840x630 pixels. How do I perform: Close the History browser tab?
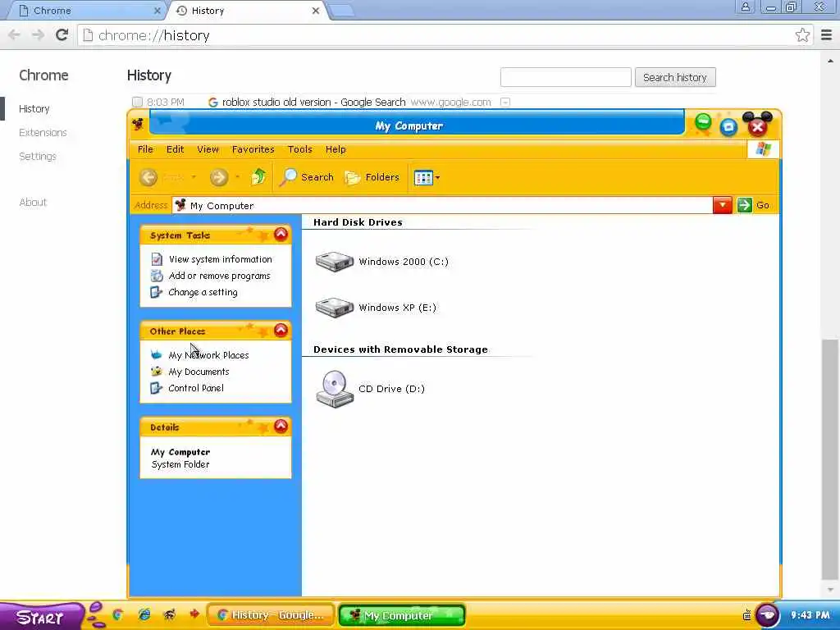pyautogui.click(x=316, y=11)
